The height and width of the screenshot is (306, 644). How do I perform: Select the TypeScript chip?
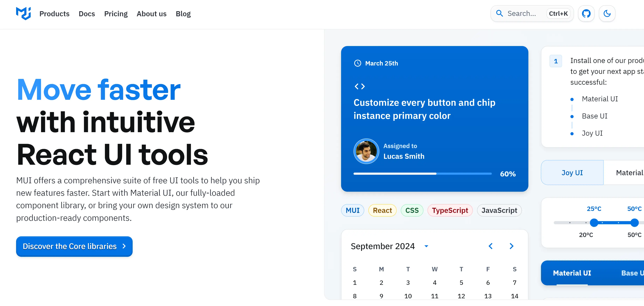click(x=450, y=210)
